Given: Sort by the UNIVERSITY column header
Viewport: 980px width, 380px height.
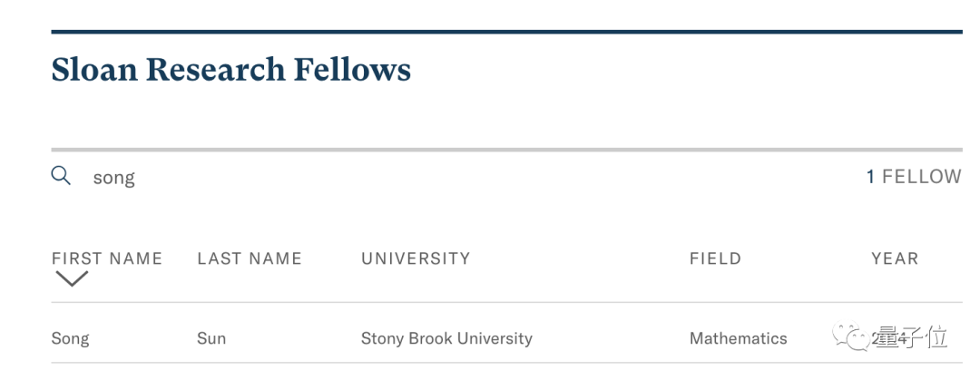Looking at the screenshot, I should coord(416,258).
